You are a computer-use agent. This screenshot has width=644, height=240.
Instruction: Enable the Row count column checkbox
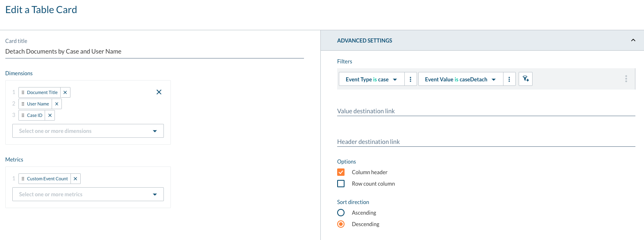(341, 184)
